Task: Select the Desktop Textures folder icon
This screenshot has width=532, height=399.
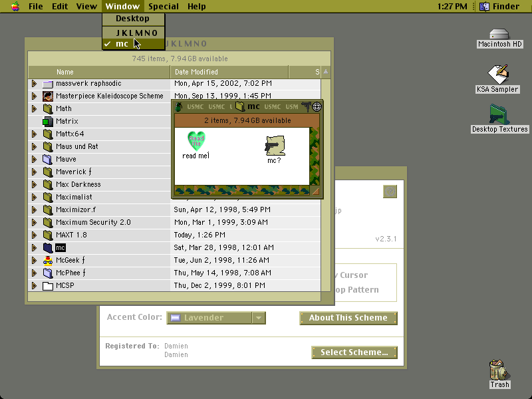Action: coord(499,114)
